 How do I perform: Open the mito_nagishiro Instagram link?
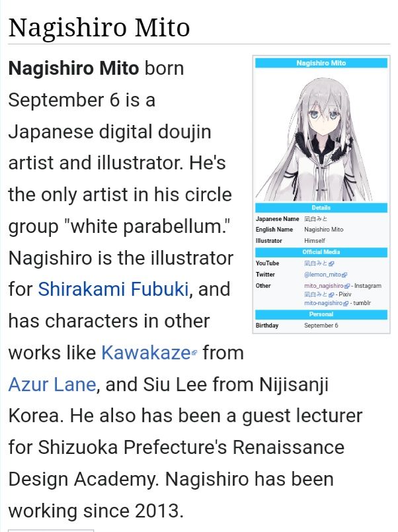(x=324, y=286)
